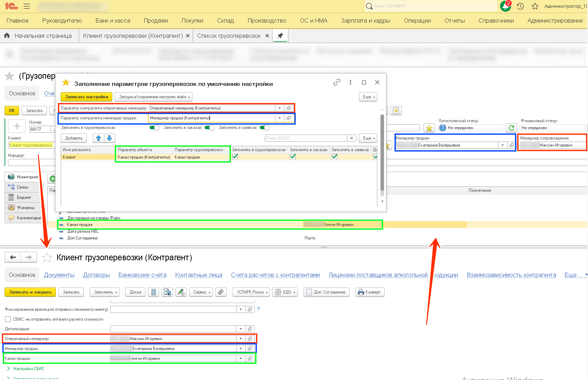Click the pin icon in tab bar
This screenshot has width=588, height=380.
[280, 36]
